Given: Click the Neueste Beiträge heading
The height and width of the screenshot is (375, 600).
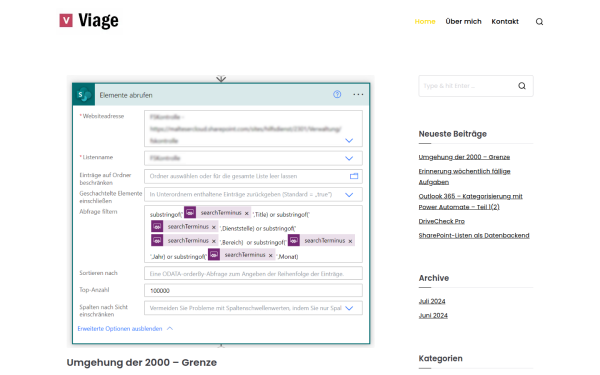Looking at the screenshot, I should [x=453, y=134].
